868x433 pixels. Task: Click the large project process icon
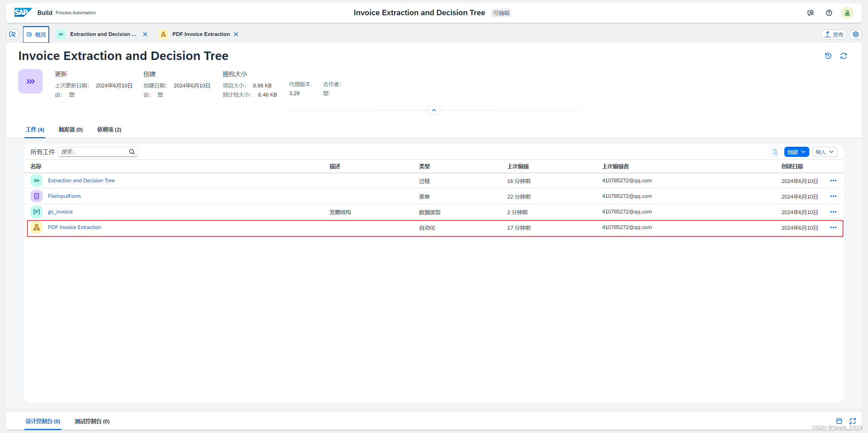31,81
